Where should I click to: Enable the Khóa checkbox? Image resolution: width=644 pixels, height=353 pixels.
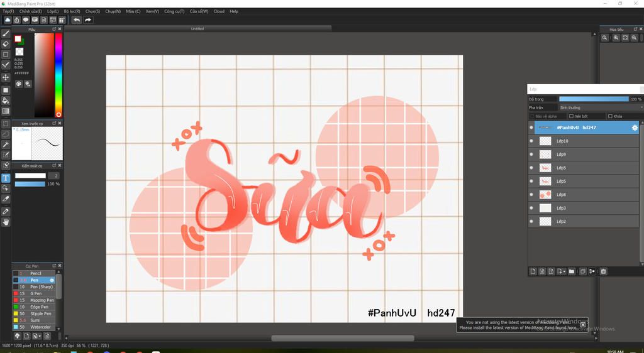click(x=610, y=116)
